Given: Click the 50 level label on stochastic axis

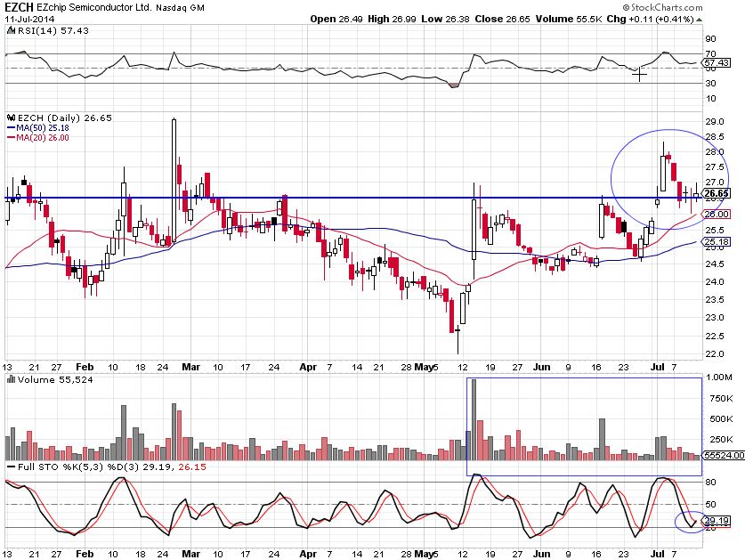Looking at the screenshot, I should tap(711, 505).
